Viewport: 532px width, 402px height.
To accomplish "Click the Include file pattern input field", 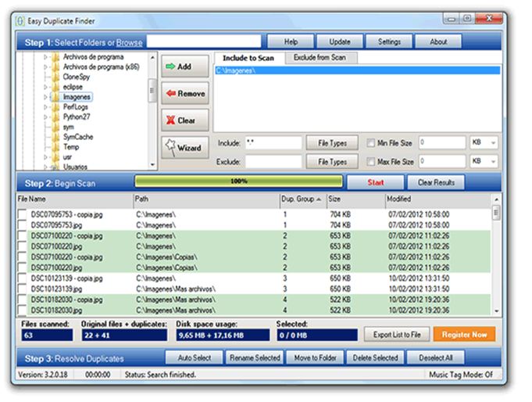I will tap(273, 143).
